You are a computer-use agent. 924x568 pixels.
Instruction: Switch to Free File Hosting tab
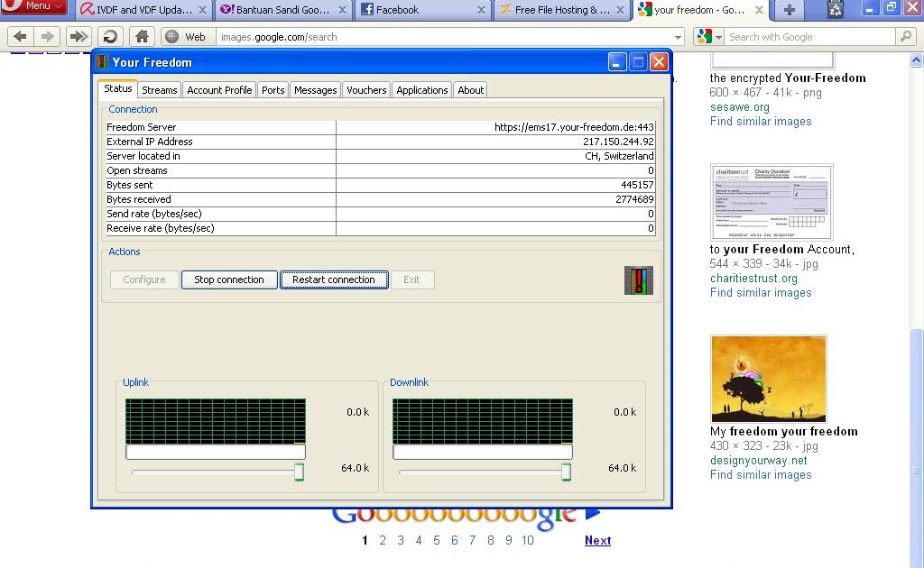(x=561, y=9)
